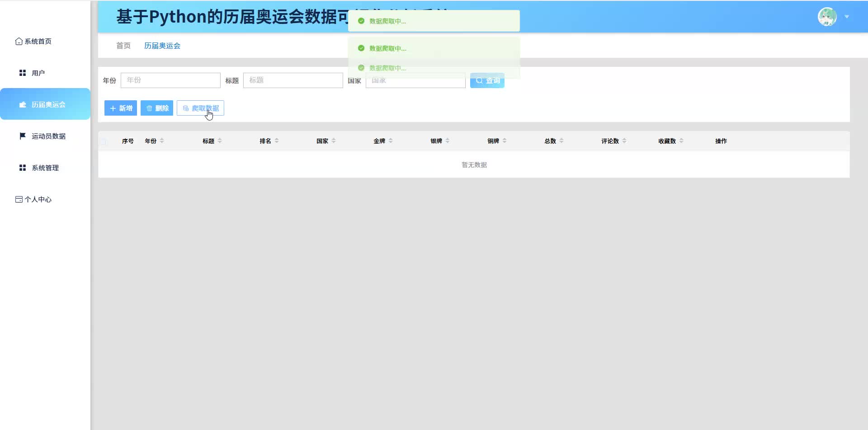Image resolution: width=868 pixels, height=430 pixels.
Task: Select 历届奥运会 in the sidebar
Action: (x=45, y=104)
